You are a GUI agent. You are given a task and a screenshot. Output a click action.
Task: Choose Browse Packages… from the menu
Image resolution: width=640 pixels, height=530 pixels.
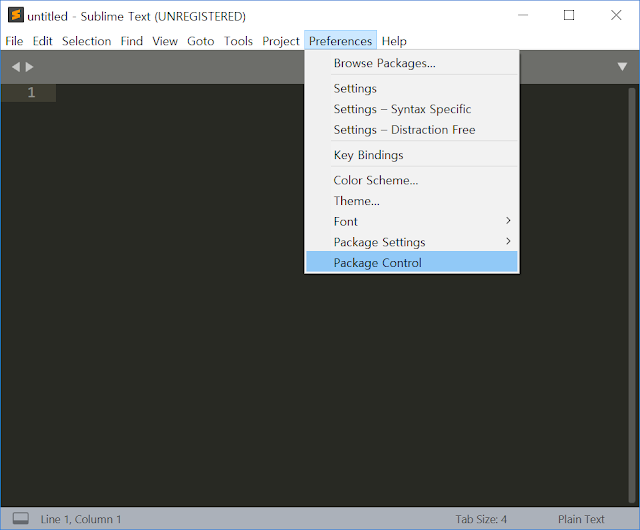[412, 63]
